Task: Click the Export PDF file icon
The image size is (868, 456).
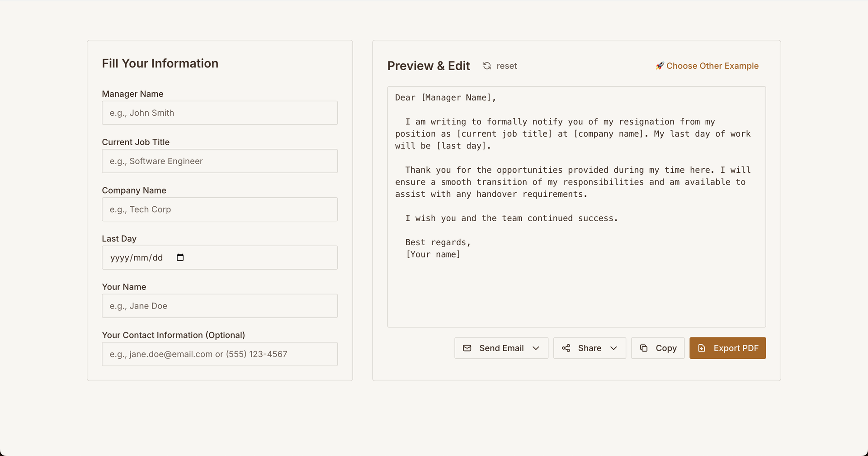Action: [701, 348]
